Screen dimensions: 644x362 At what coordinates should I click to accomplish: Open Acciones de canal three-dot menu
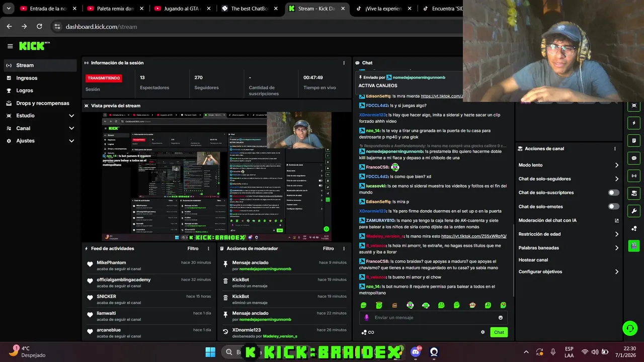(x=615, y=149)
